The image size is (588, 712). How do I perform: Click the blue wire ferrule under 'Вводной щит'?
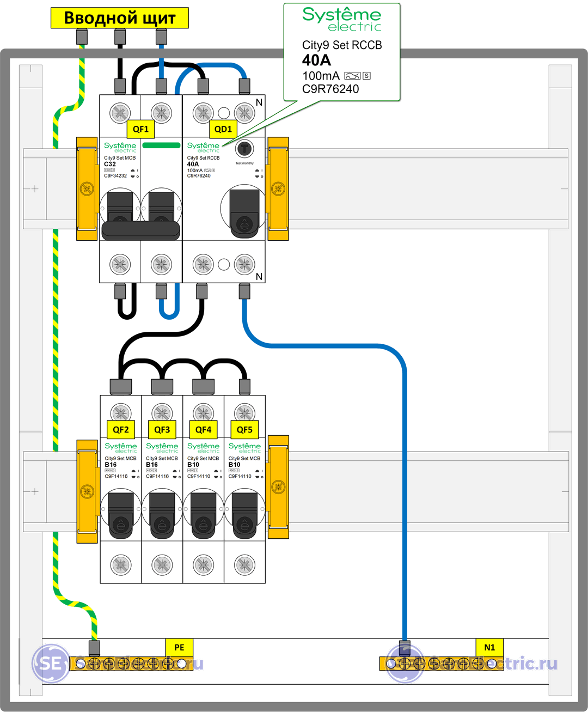(x=161, y=36)
